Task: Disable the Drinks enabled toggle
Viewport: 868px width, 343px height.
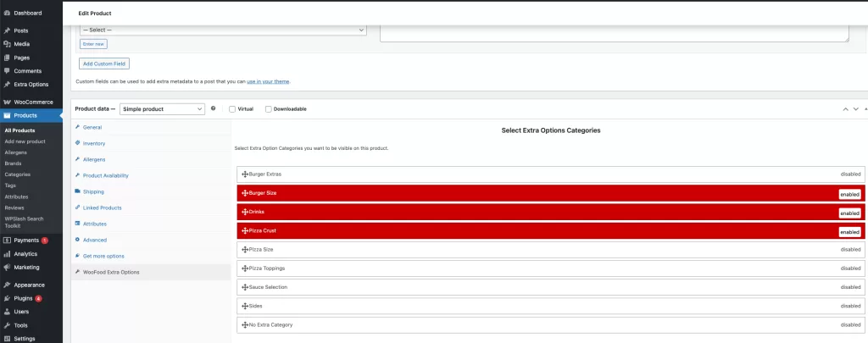Action: 849,213
